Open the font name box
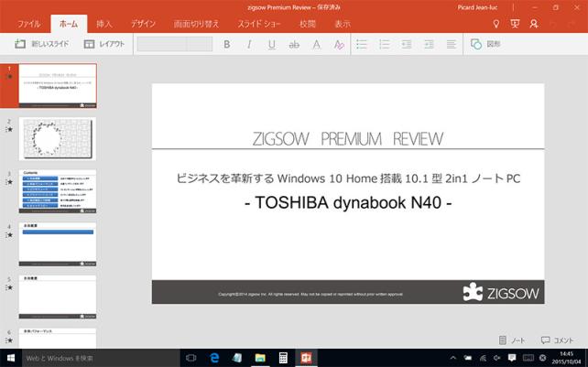 (162, 44)
